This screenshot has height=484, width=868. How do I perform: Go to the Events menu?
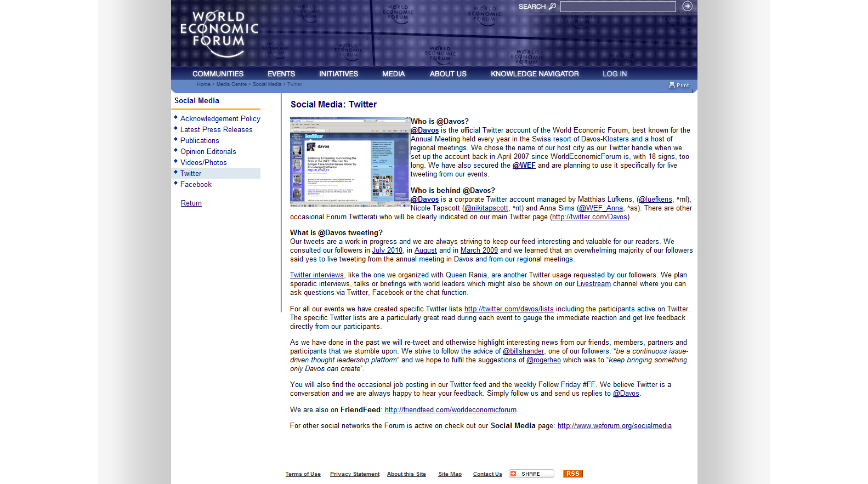point(281,74)
